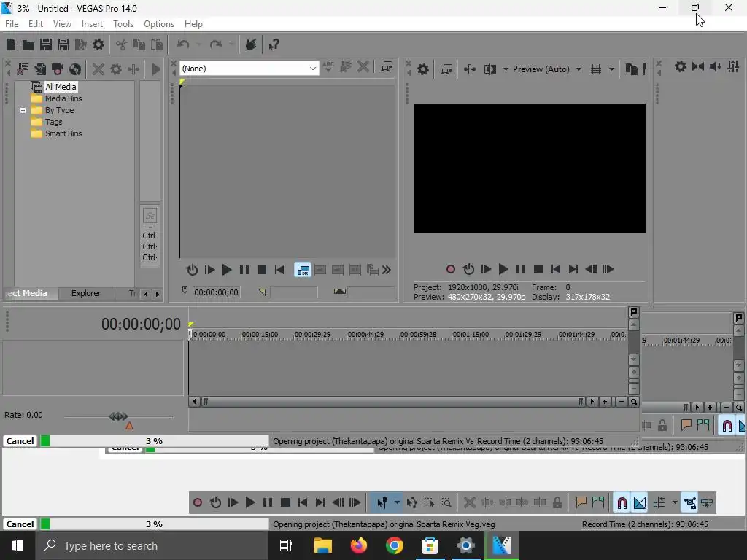
Task: Toggle Dim Output speaker in master bus
Action: pos(716,66)
